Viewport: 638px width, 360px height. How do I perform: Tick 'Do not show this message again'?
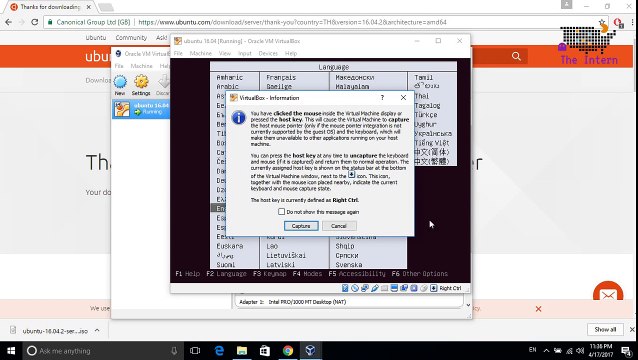[281, 212]
